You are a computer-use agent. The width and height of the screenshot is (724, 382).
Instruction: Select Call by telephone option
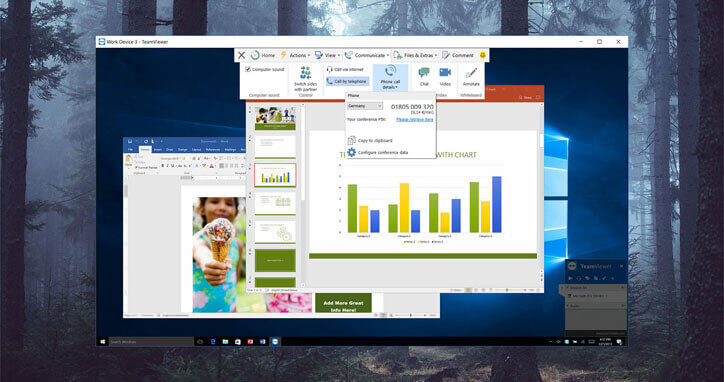click(x=347, y=81)
